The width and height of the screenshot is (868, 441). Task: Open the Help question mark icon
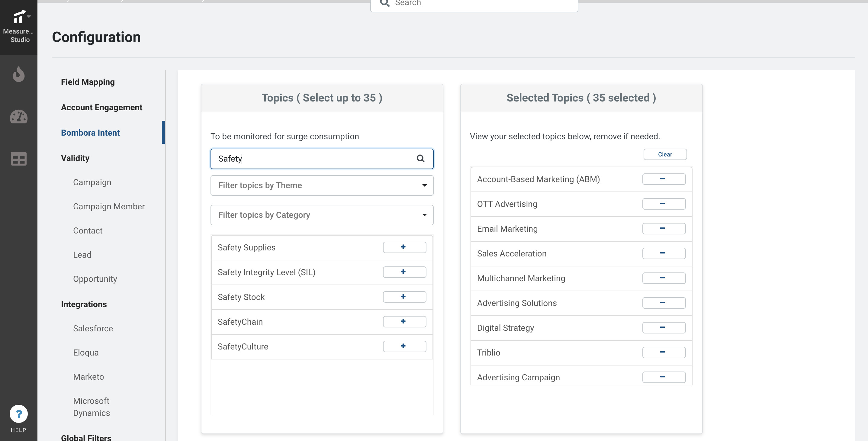pos(18,414)
